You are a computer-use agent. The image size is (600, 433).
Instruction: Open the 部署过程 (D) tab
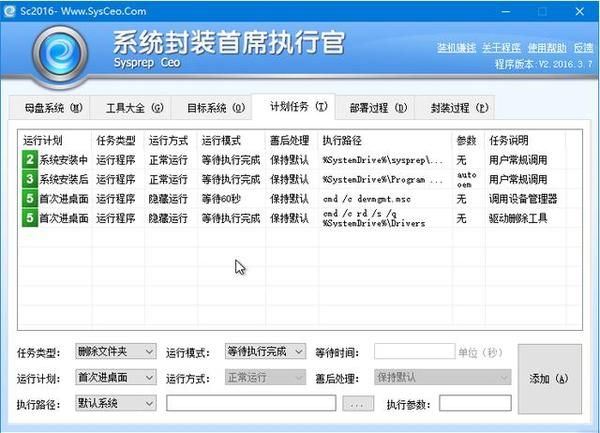(x=375, y=108)
